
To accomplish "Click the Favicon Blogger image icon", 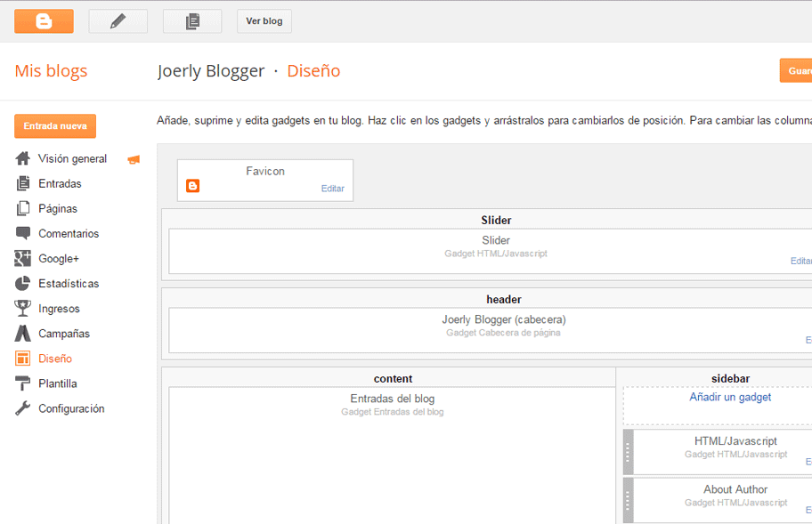I will 192,186.
